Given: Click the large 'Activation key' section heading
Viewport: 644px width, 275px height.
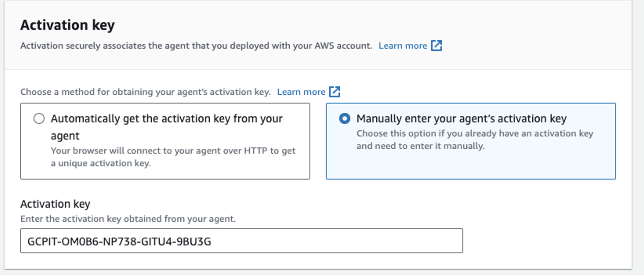Looking at the screenshot, I should pos(68,25).
